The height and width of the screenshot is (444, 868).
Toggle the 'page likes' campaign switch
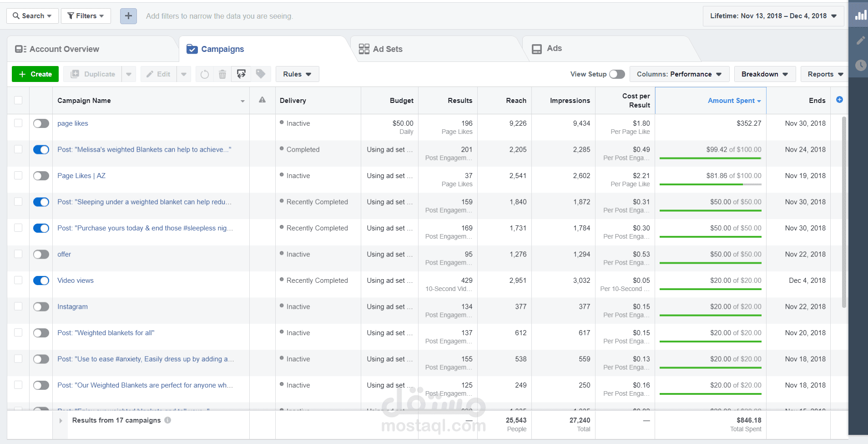pyautogui.click(x=41, y=123)
